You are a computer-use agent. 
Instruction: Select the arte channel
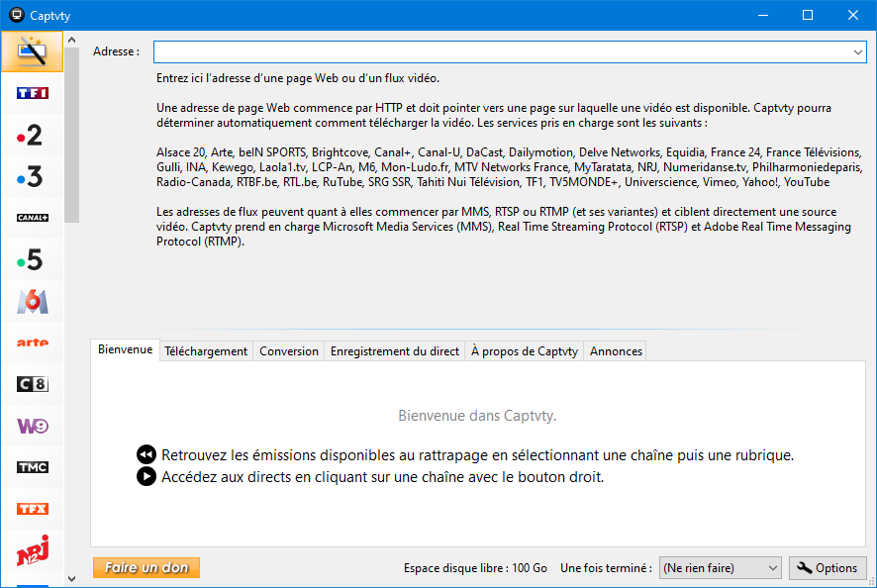(32, 343)
